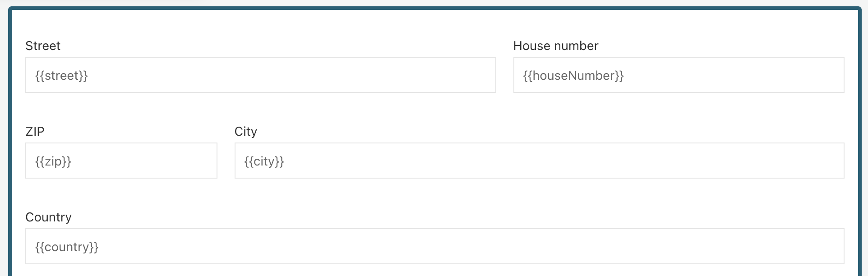This screenshot has width=868, height=276.
Task: Click the {{street}} placeholder text
Action: (x=61, y=75)
